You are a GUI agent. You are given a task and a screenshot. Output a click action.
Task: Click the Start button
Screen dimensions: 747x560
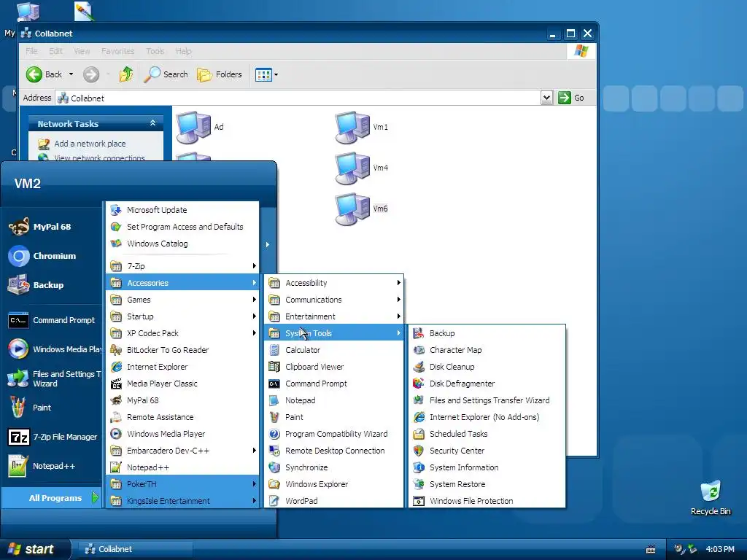click(x=35, y=549)
